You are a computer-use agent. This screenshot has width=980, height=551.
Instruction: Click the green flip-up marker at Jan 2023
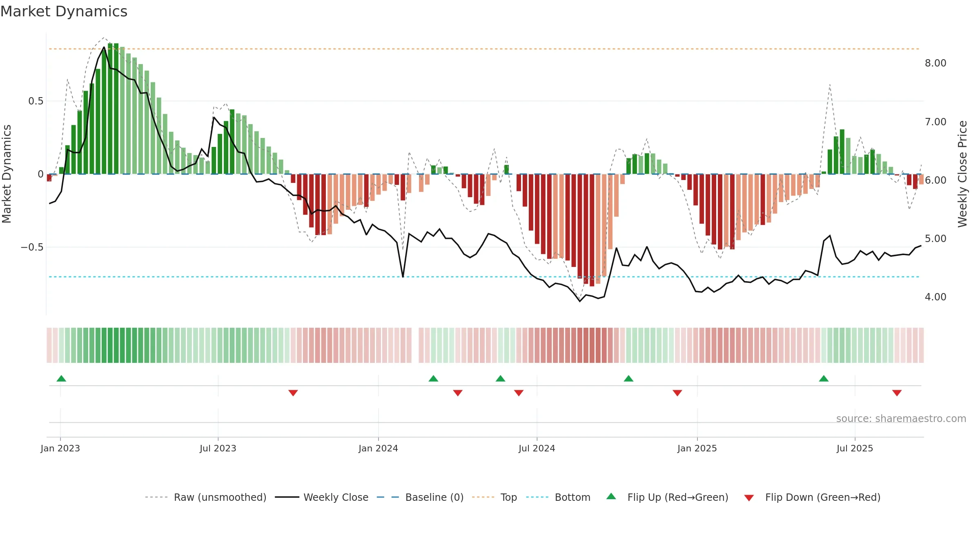coord(61,378)
